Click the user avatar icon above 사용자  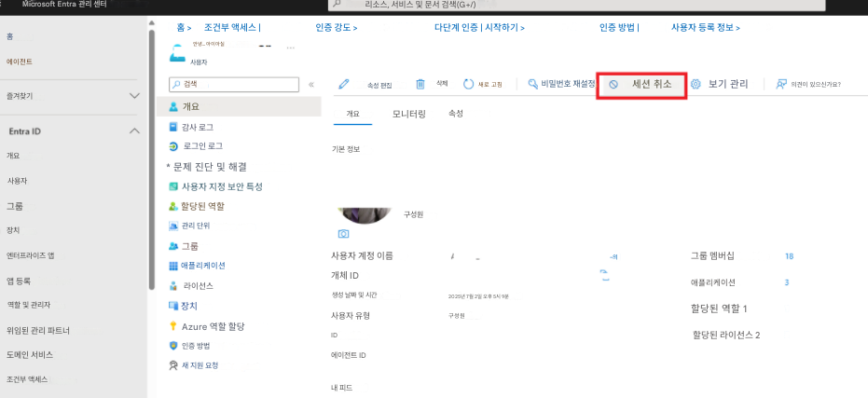click(179, 53)
